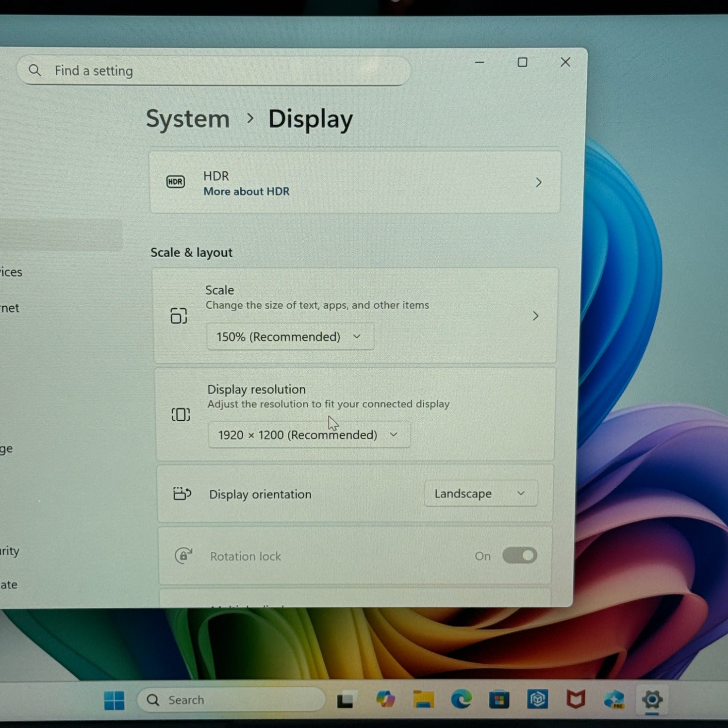The image size is (728, 728).
Task: Open the blue cube app in taskbar
Action: tap(537, 699)
